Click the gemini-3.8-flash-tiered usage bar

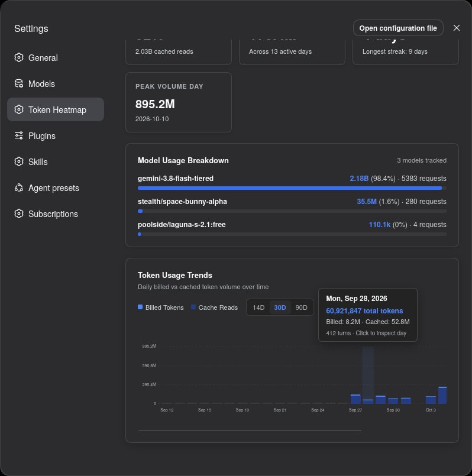coord(292,188)
